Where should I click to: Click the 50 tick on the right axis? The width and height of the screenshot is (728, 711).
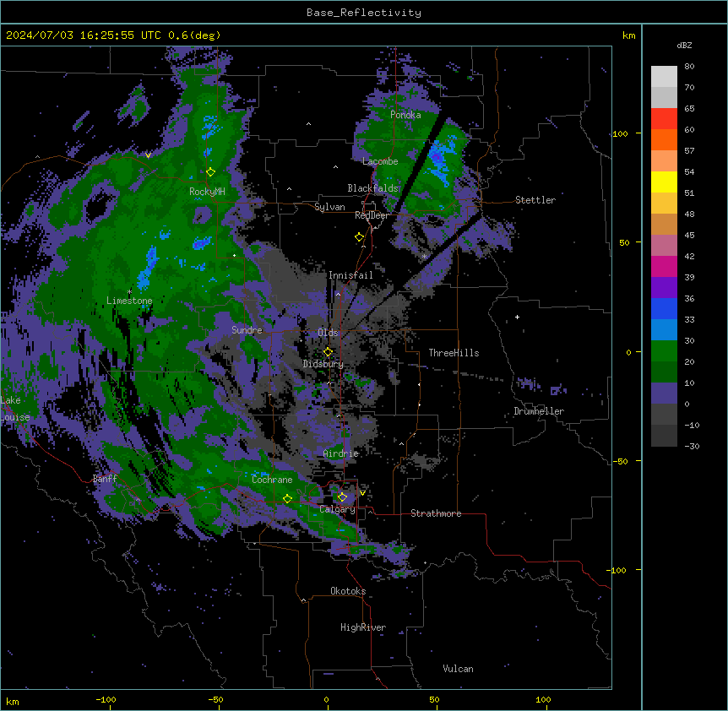coord(624,242)
